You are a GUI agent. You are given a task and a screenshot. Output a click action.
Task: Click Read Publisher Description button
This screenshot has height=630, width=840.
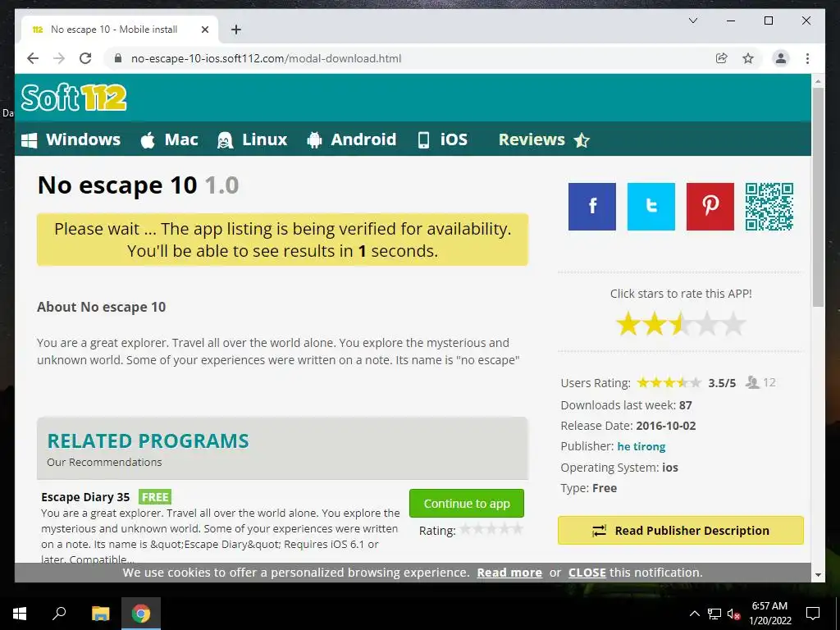coord(680,531)
